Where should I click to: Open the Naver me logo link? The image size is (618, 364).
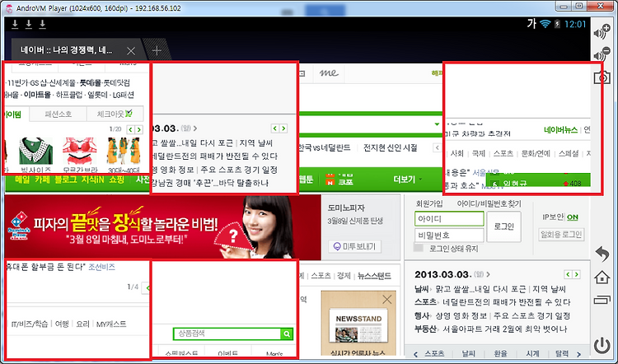pos(329,72)
